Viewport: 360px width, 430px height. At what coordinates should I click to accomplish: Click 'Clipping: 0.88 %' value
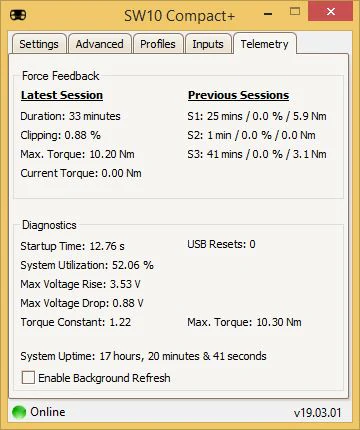pyautogui.click(x=60, y=135)
